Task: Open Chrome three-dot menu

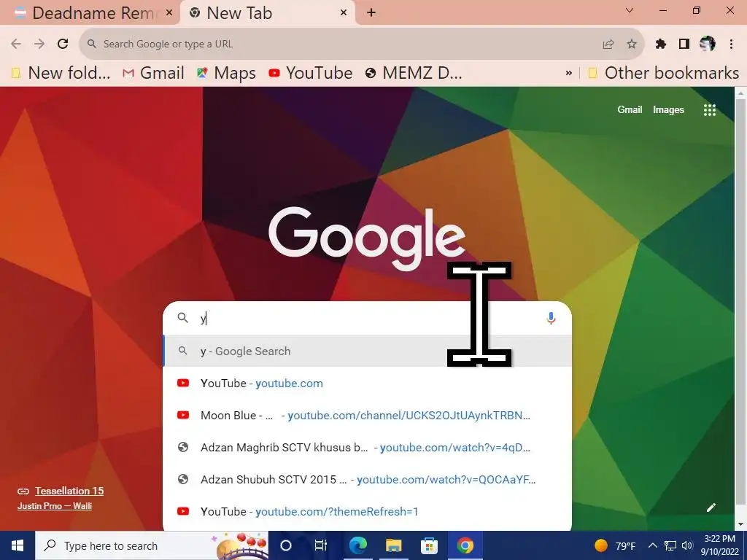Action: (x=731, y=44)
